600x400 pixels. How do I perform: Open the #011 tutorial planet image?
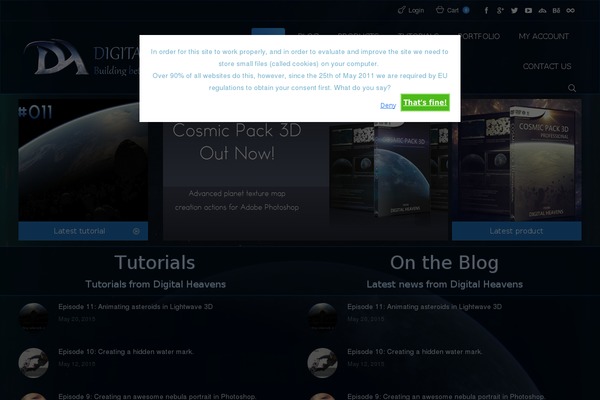(83, 160)
